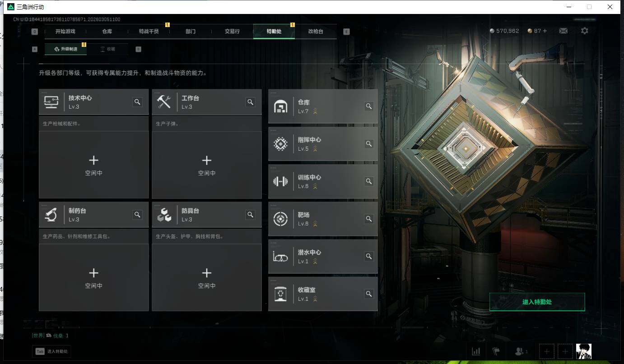624x364 pixels.
Task: Upgrade 收藏室 using its Lv.1 chevron arrows
Action: (x=315, y=299)
